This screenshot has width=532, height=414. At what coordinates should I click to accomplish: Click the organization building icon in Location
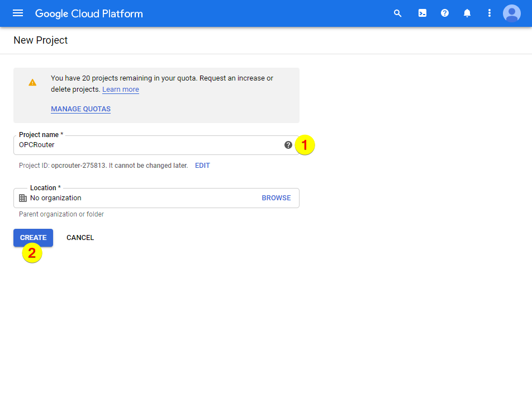[x=23, y=198]
